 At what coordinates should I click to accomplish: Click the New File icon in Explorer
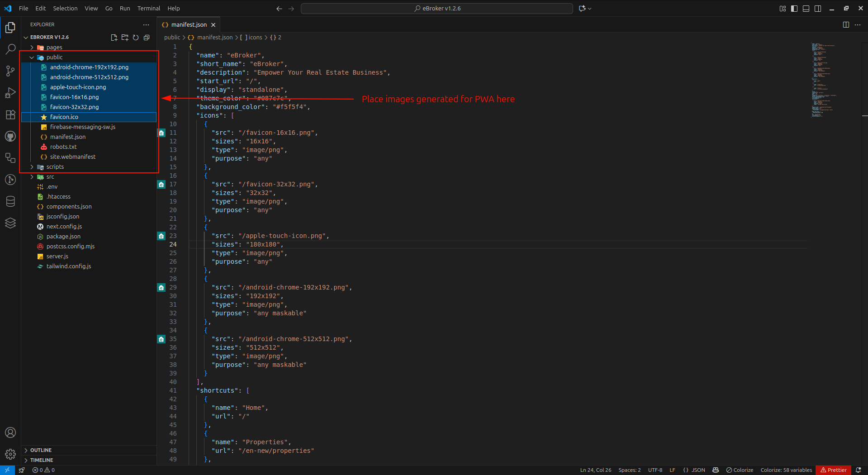pos(114,38)
